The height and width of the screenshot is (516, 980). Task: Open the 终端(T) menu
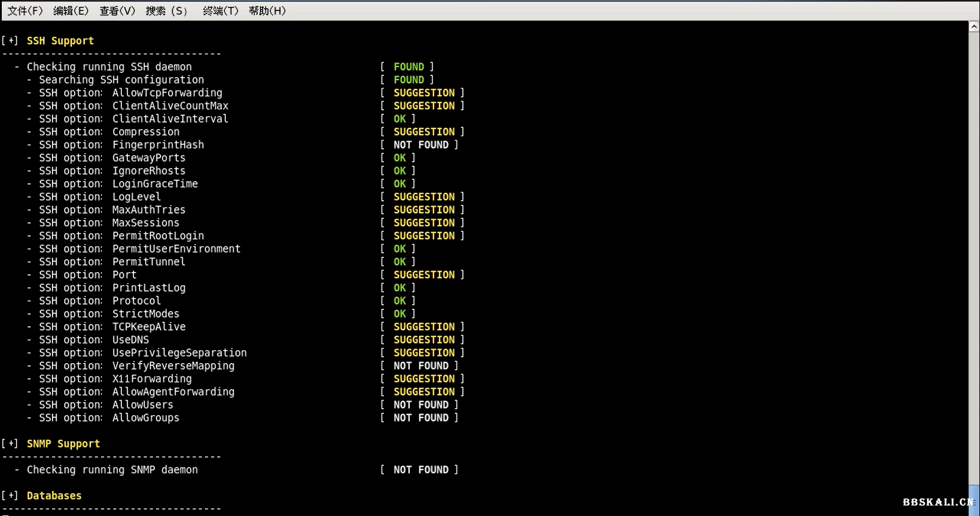tap(220, 11)
